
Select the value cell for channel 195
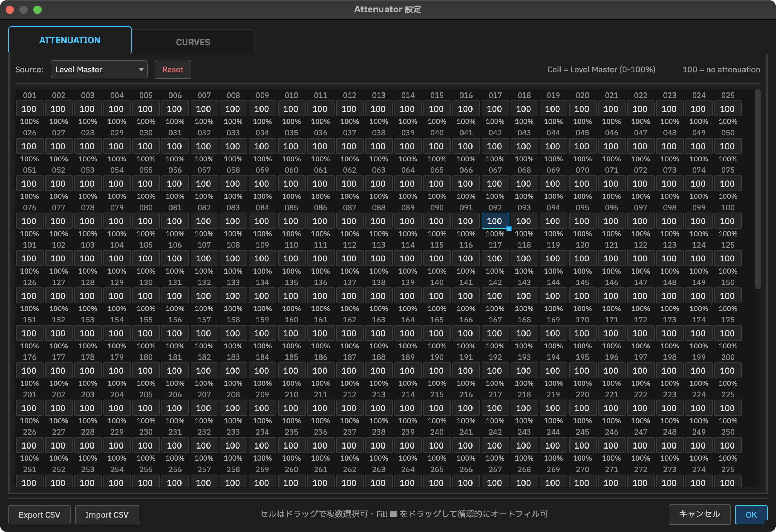point(582,371)
